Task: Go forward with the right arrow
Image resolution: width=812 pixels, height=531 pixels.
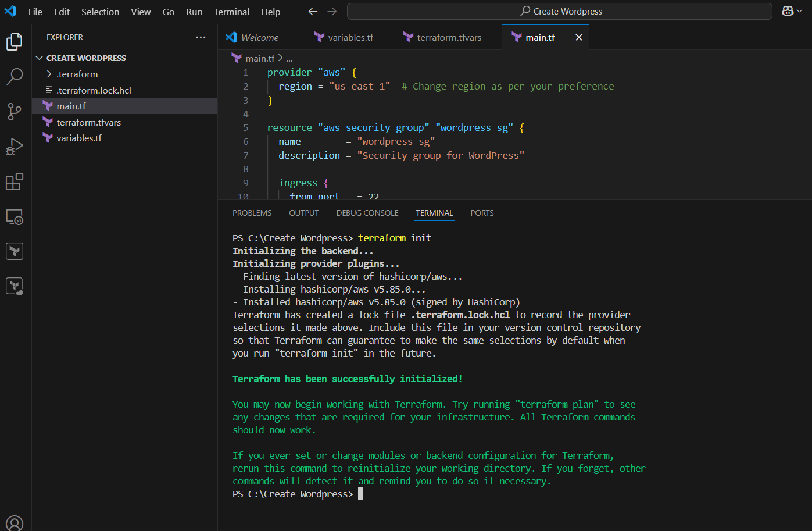Action: tap(332, 11)
